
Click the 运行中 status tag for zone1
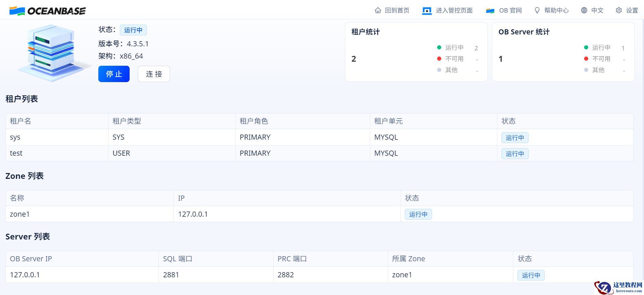tap(418, 214)
